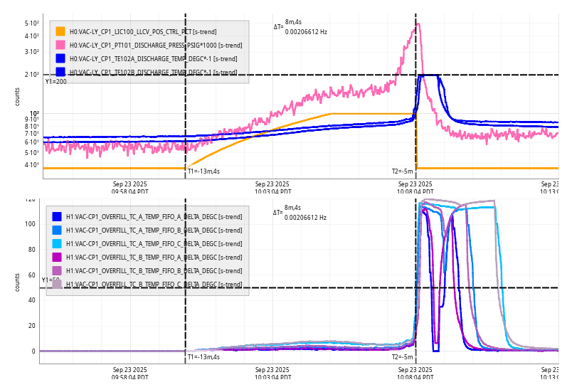Click the orange LIC100_LLCV_POS_CTRL_PCT legend swatch
This screenshot has width=572, height=392.
tap(60, 31)
